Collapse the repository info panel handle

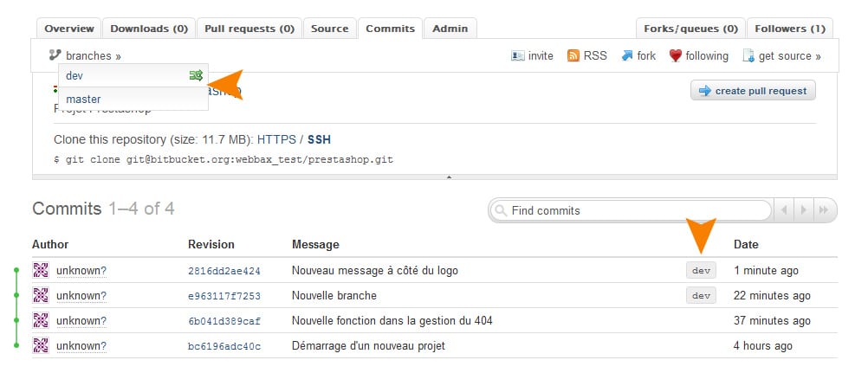pos(448,177)
